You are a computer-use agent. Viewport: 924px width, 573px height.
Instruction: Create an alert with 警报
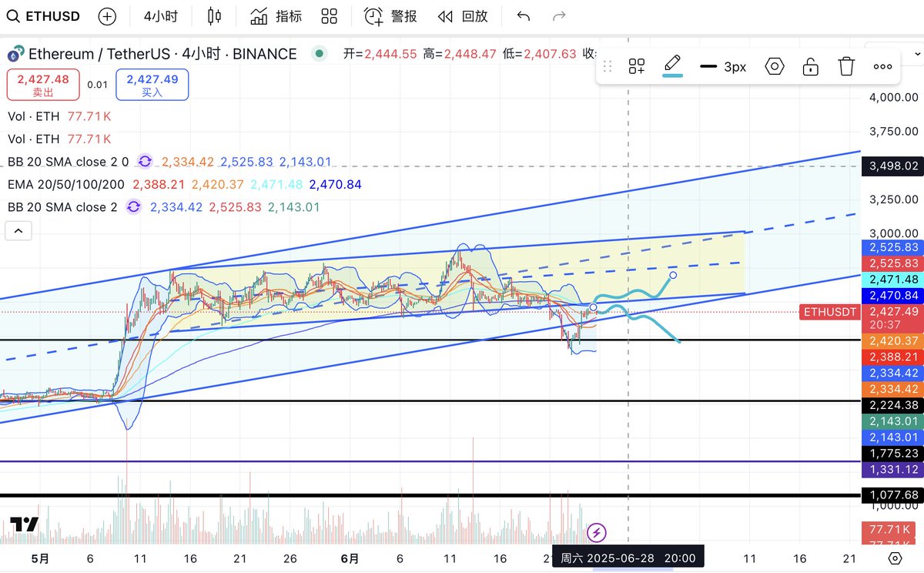tap(390, 16)
